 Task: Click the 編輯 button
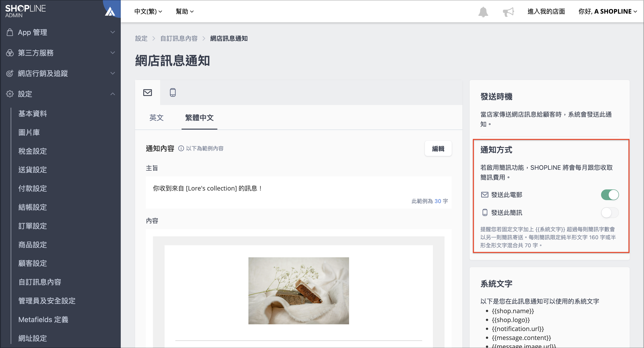pos(438,149)
